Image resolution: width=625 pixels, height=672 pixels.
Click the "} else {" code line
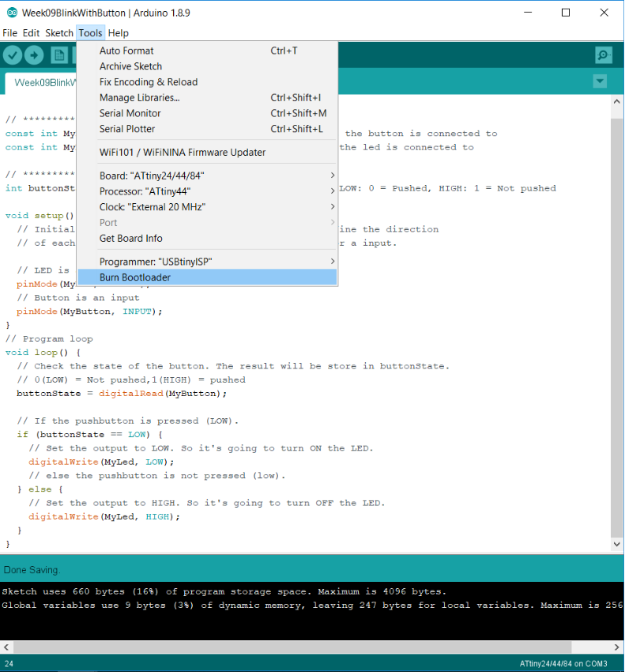click(x=40, y=489)
